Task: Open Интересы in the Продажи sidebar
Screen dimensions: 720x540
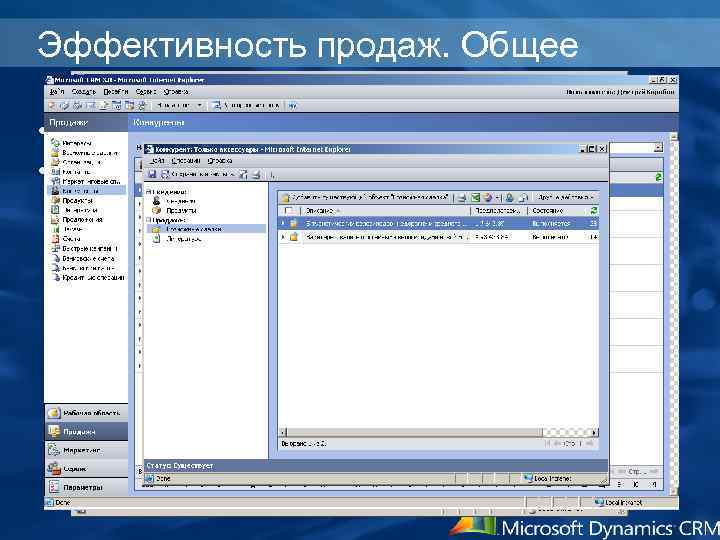Action: click(x=71, y=143)
